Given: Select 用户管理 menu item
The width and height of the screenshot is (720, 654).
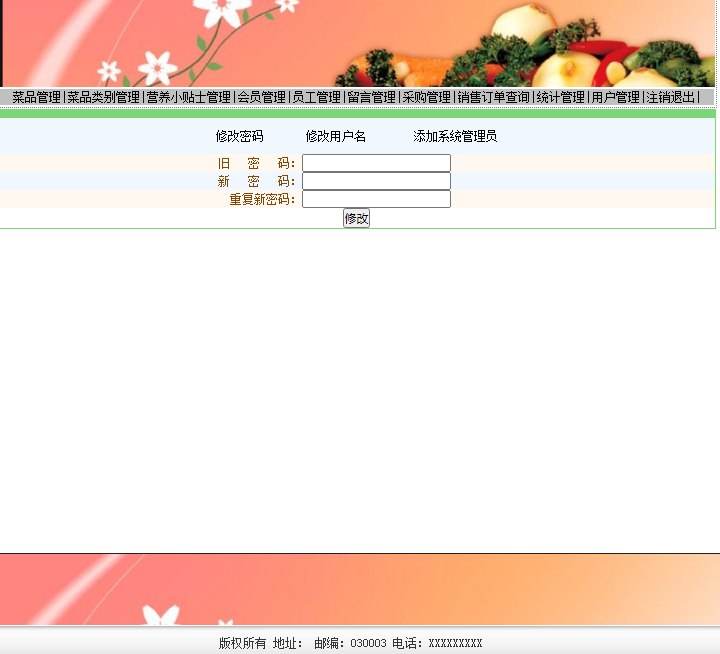Looking at the screenshot, I should point(616,97).
